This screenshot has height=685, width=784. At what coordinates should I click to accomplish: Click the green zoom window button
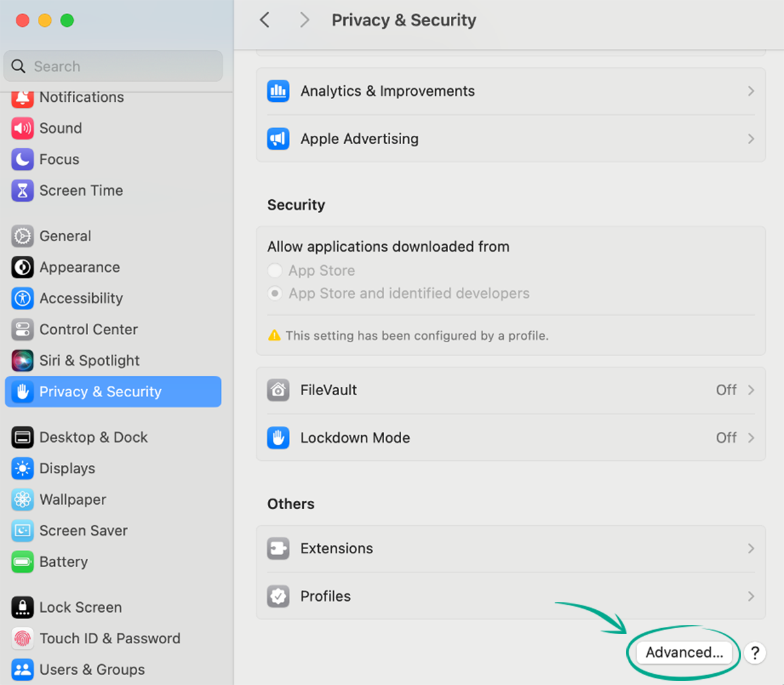tap(67, 20)
